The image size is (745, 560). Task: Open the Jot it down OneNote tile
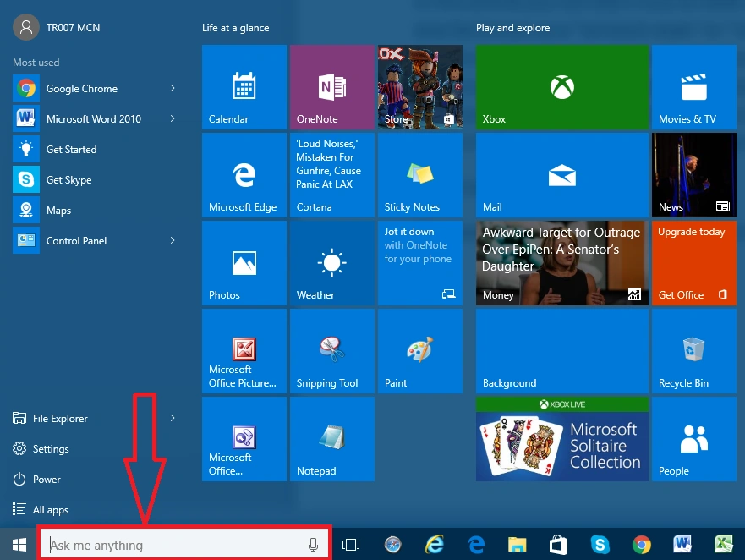[420, 263]
